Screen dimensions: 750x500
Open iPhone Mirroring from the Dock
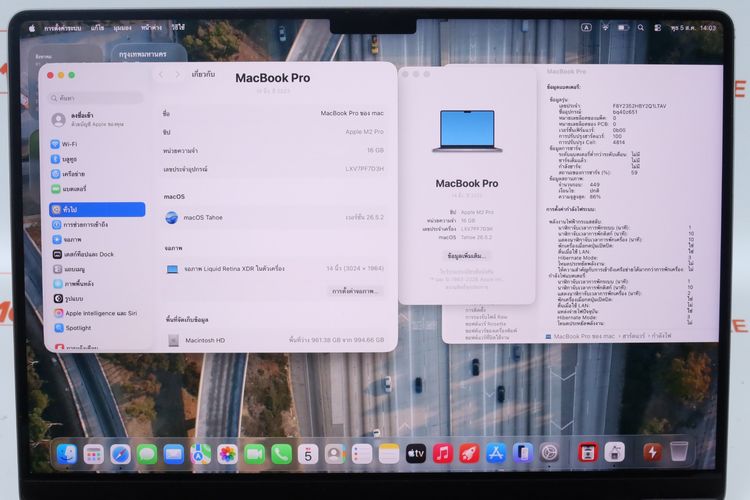click(x=523, y=453)
